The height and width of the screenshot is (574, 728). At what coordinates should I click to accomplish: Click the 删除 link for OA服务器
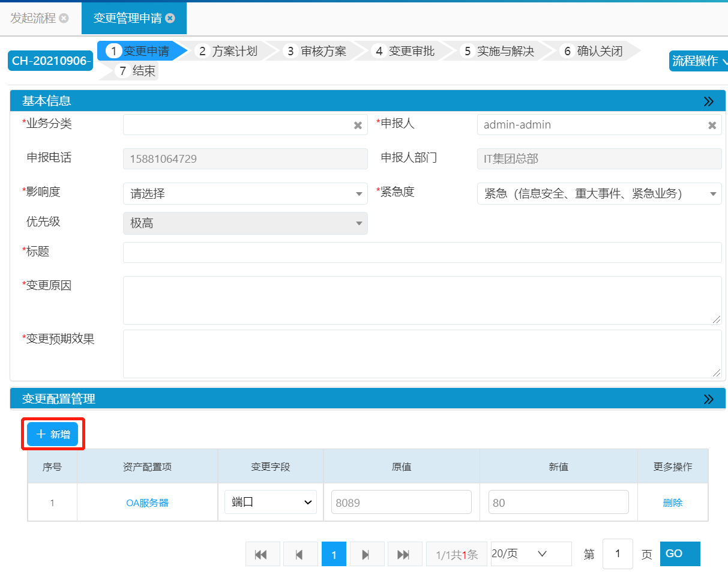click(x=672, y=503)
